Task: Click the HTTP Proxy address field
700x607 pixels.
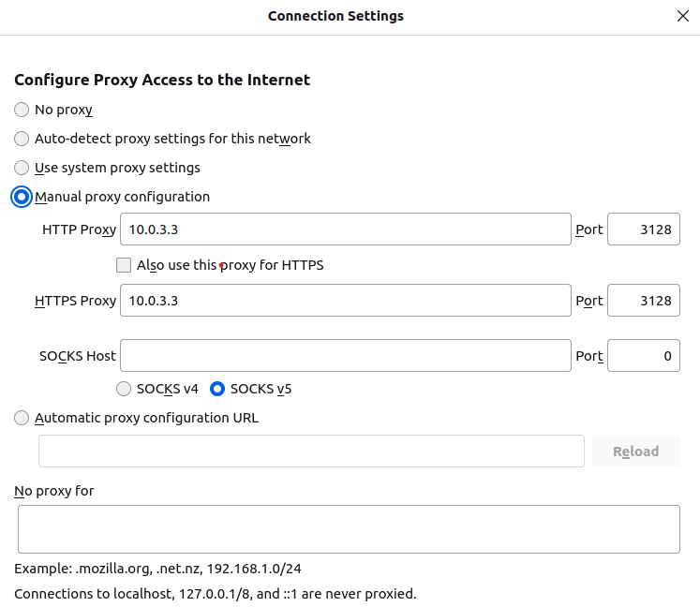Action: pos(345,229)
